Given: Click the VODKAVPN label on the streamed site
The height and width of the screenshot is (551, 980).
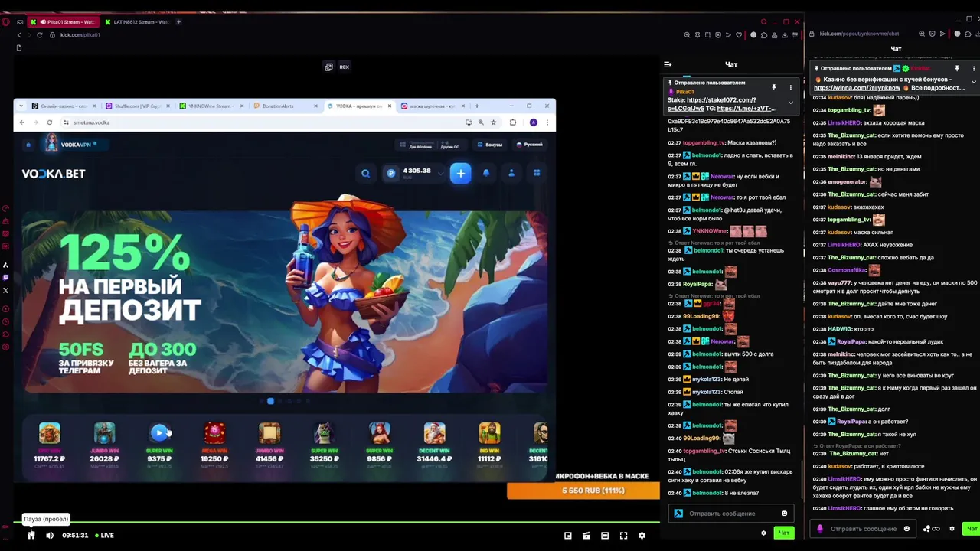Looking at the screenshot, I should coord(75,145).
